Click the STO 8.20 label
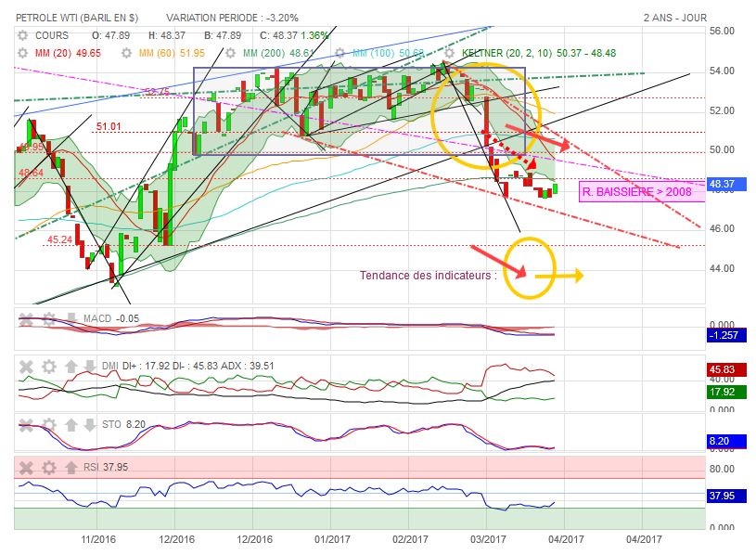 (x=123, y=424)
